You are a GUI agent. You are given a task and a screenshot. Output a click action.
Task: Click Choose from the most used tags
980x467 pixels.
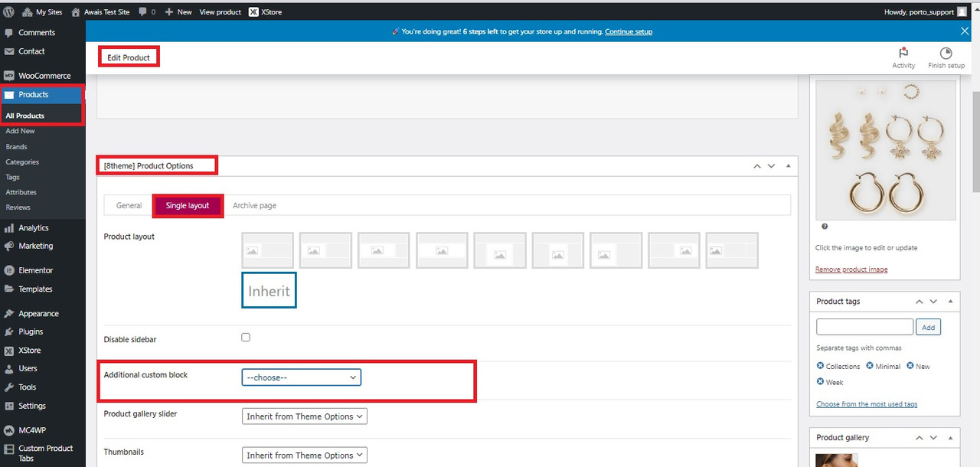pos(867,404)
